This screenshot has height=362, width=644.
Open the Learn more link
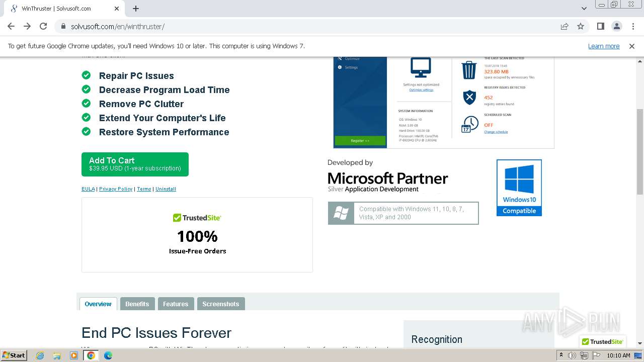[604, 46]
